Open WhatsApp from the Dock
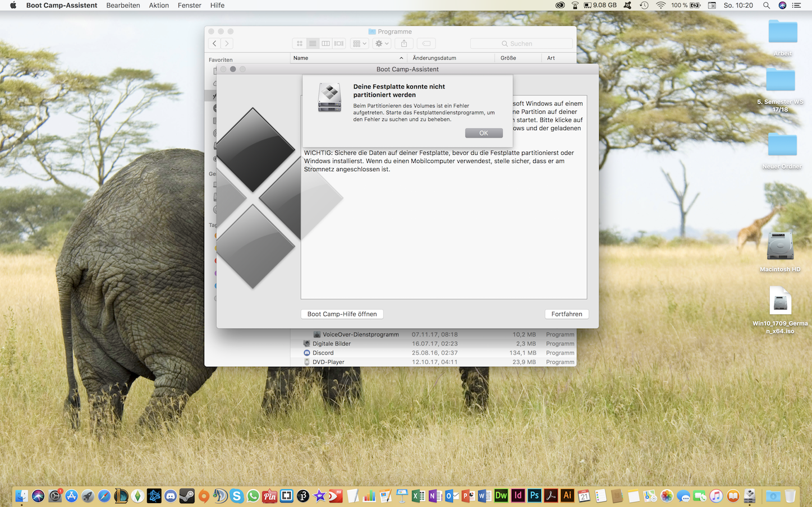The width and height of the screenshot is (812, 507). click(x=253, y=496)
